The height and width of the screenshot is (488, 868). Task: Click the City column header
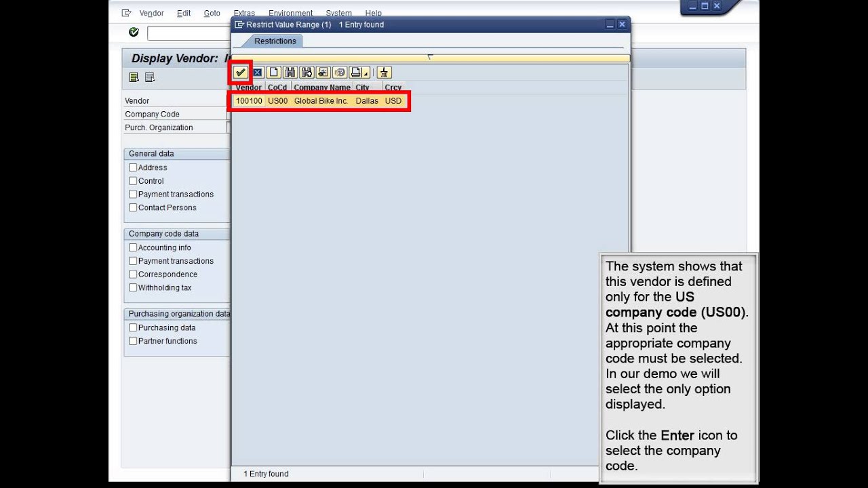coord(367,87)
